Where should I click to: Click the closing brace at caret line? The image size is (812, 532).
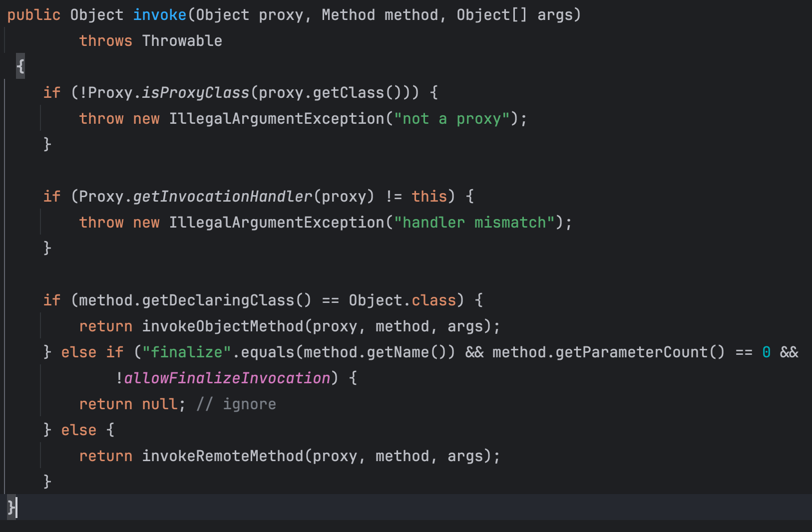pos(11,508)
